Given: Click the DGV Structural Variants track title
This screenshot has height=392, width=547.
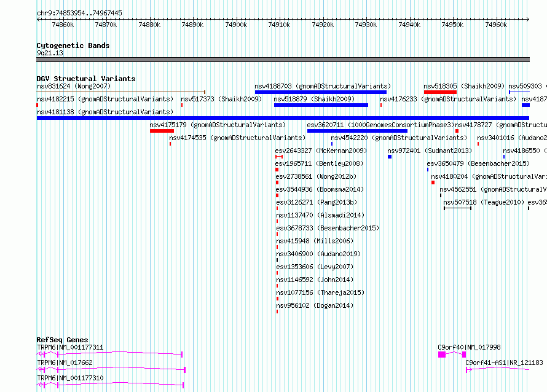Looking at the screenshot, I should (86, 79).
